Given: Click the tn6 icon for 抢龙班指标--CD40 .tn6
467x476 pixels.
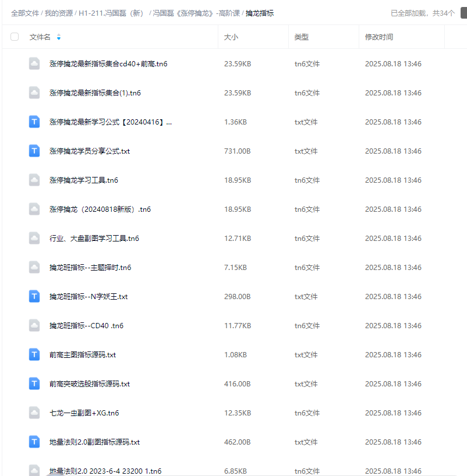Looking at the screenshot, I should tap(34, 325).
